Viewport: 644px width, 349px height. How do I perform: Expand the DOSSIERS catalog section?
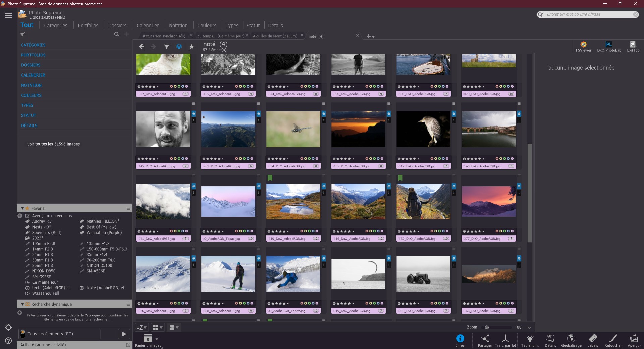[x=31, y=65]
